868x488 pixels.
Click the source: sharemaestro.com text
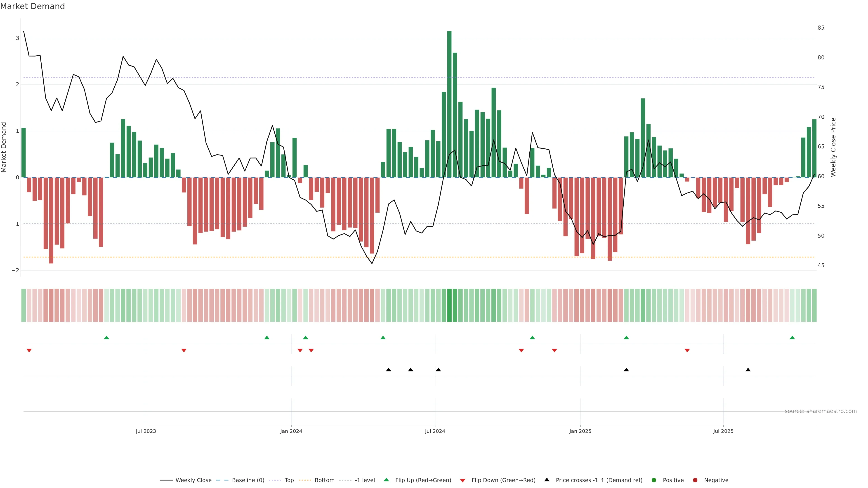(x=821, y=411)
